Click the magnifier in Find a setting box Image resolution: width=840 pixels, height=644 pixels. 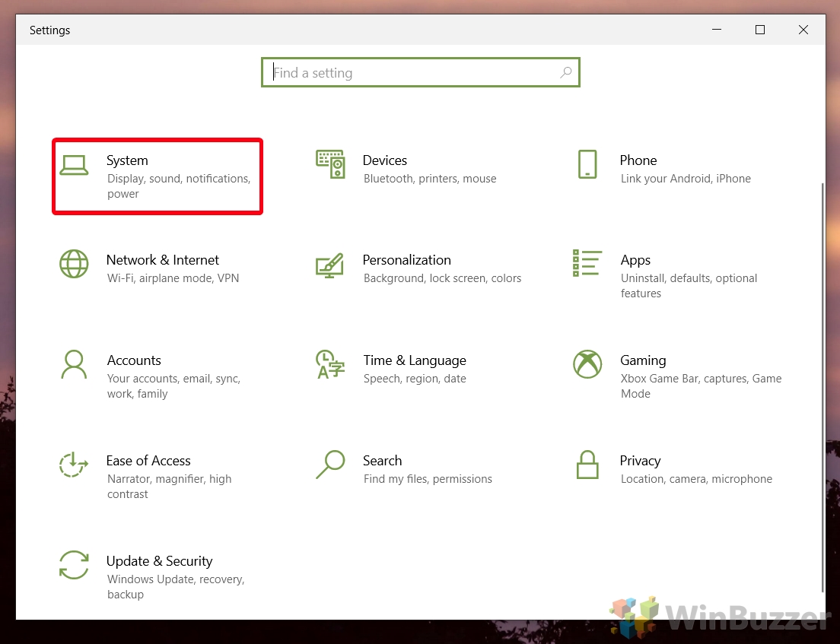[x=566, y=72]
